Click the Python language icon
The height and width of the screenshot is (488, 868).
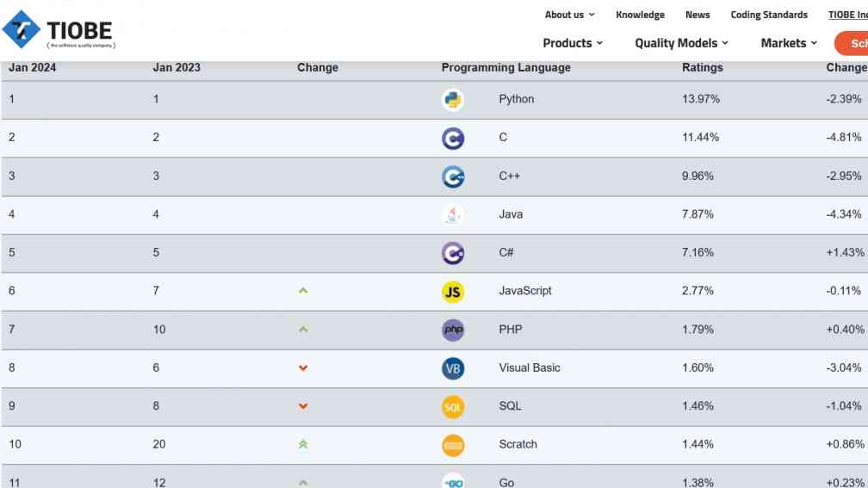click(453, 100)
